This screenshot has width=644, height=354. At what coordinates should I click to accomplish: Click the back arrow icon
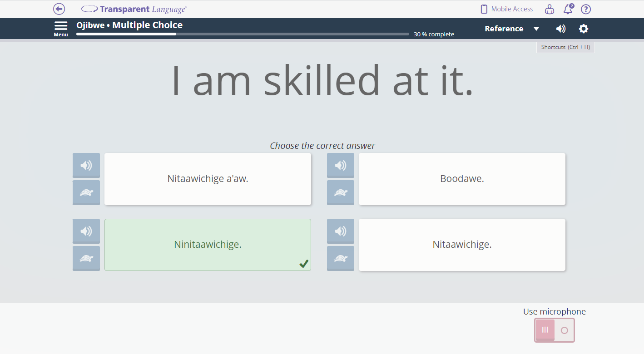(x=59, y=9)
